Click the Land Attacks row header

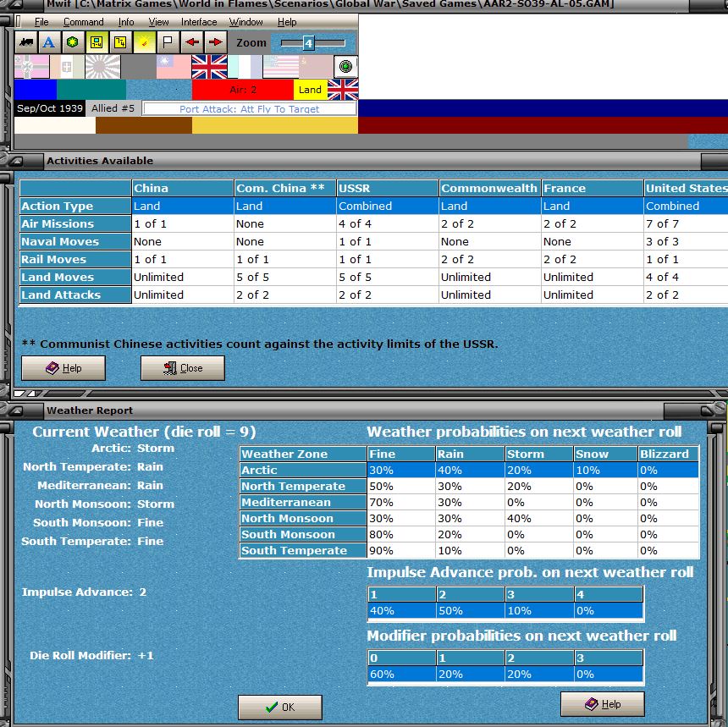click(75, 295)
